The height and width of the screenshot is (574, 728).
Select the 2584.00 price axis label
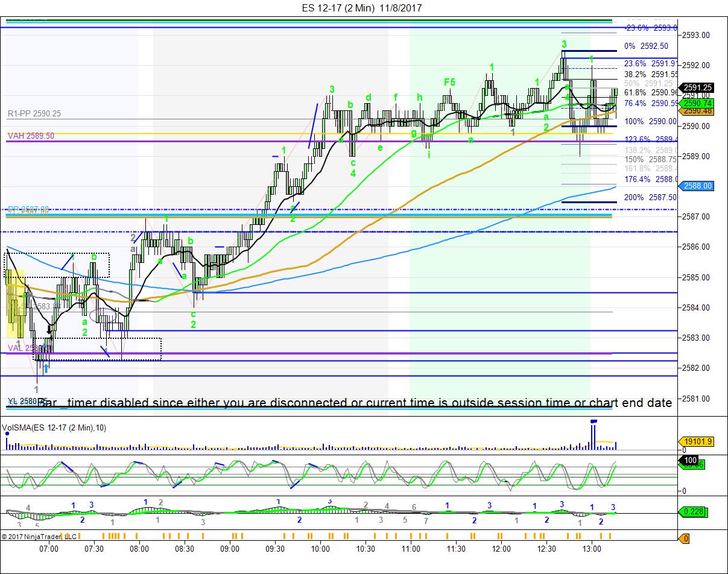click(695, 307)
